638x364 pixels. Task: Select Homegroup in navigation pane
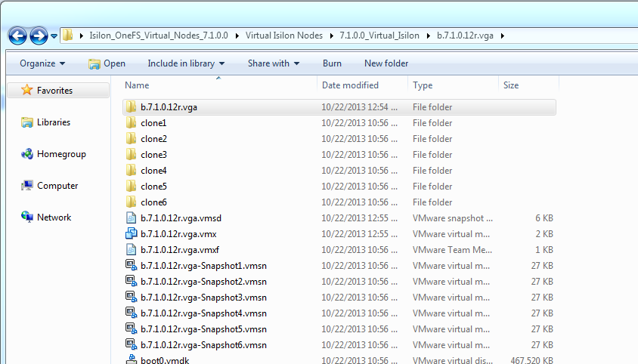pos(61,154)
